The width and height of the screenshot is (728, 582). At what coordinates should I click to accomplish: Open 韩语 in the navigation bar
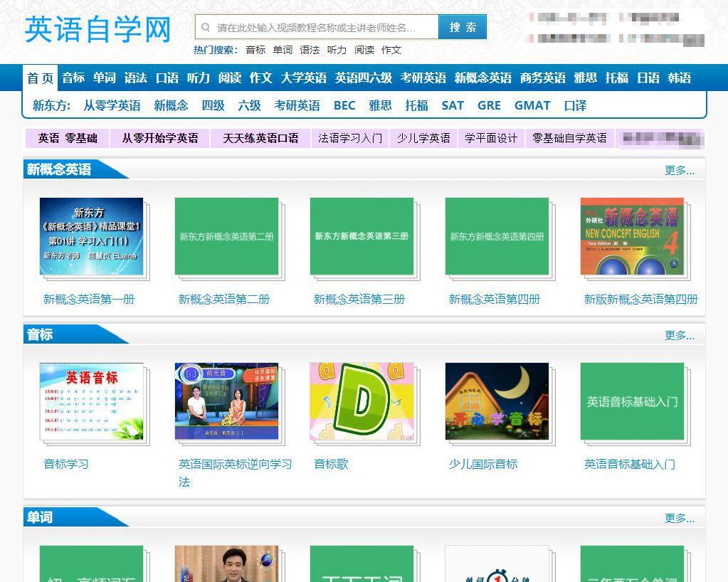pyautogui.click(x=679, y=78)
